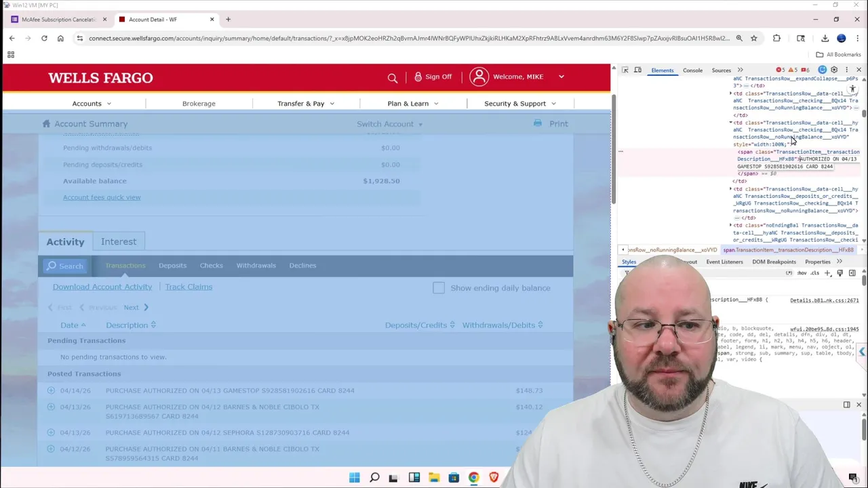Click the address bar zoom magnifier icon
The height and width of the screenshot is (488, 868).
(x=739, y=39)
